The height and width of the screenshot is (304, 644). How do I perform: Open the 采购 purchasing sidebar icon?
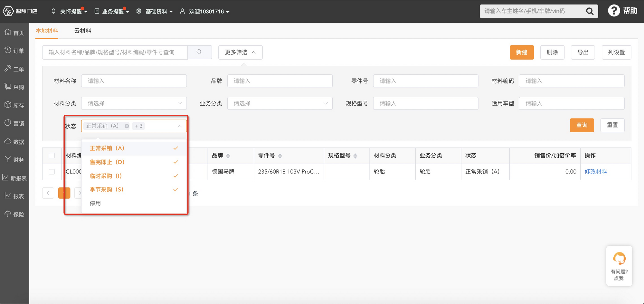[8, 87]
